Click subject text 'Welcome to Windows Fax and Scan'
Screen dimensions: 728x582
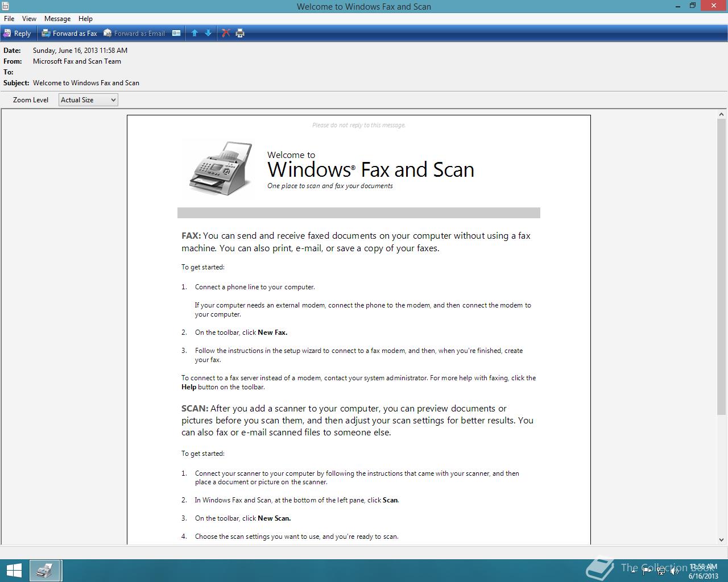86,83
